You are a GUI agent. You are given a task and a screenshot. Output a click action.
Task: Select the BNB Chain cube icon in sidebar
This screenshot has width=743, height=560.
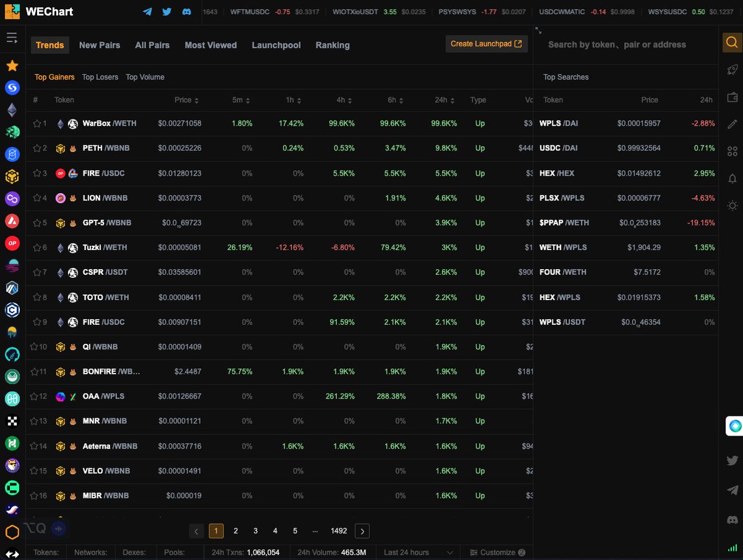coord(12,177)
